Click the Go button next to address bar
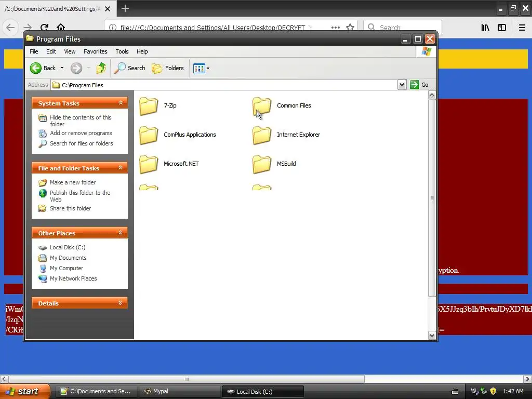532x399 pixels. point(419,85)
